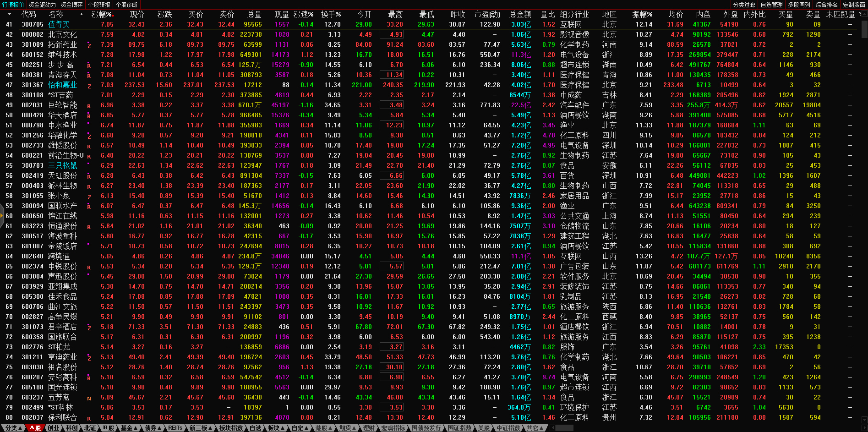Screen dimensions: 868x432
Task: Click the vertical scrollbar thumb at right
Action: [864, 27]
